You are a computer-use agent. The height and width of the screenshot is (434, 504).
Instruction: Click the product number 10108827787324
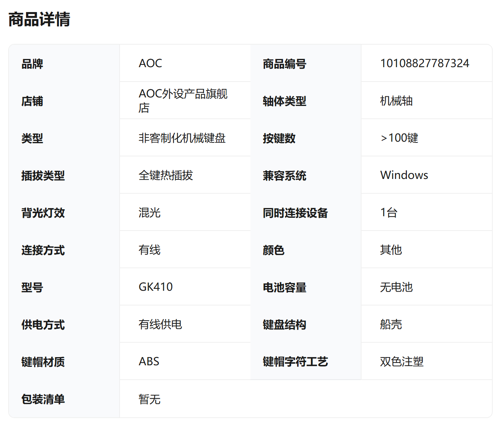pyautogui.click(x=424, y=63)
